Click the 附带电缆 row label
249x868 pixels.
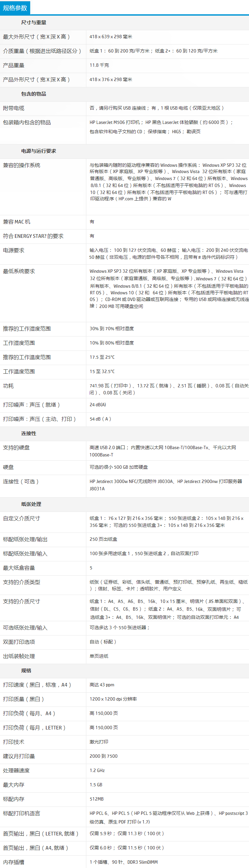(14, 108)
